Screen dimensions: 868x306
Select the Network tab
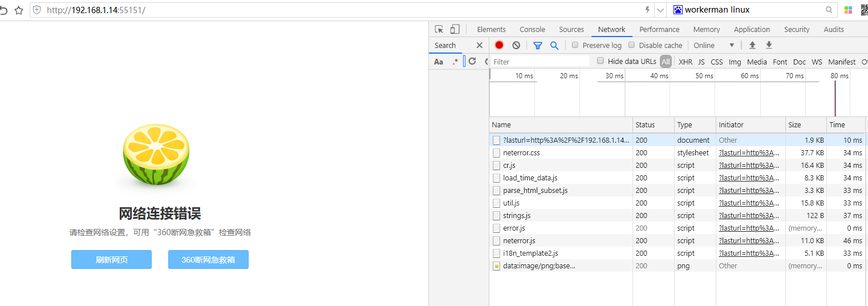point(611,29)
